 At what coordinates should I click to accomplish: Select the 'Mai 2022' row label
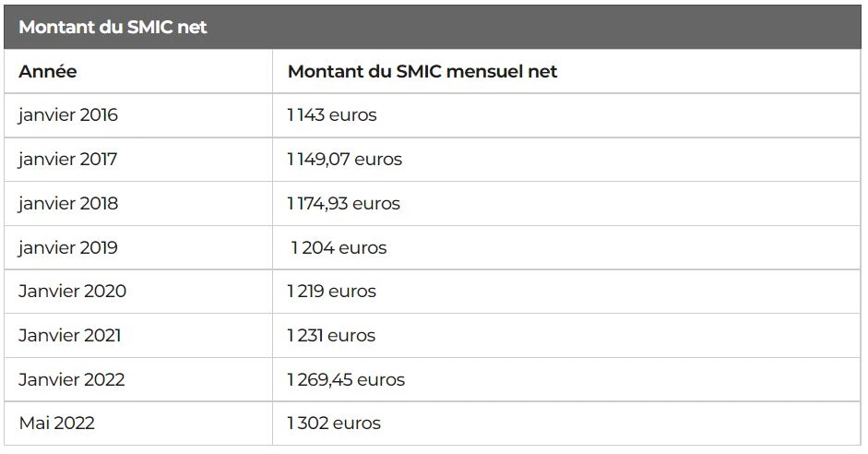[x=57, y=424]
